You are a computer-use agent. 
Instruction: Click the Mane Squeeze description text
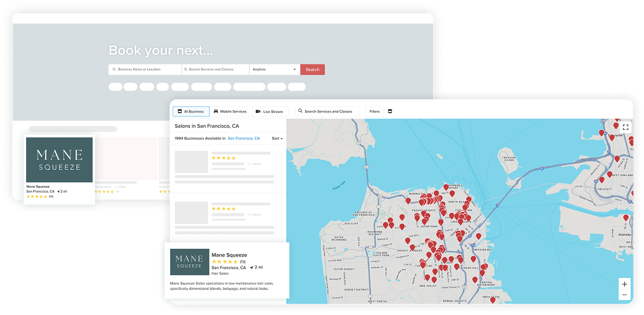click(x=222, y=286)
